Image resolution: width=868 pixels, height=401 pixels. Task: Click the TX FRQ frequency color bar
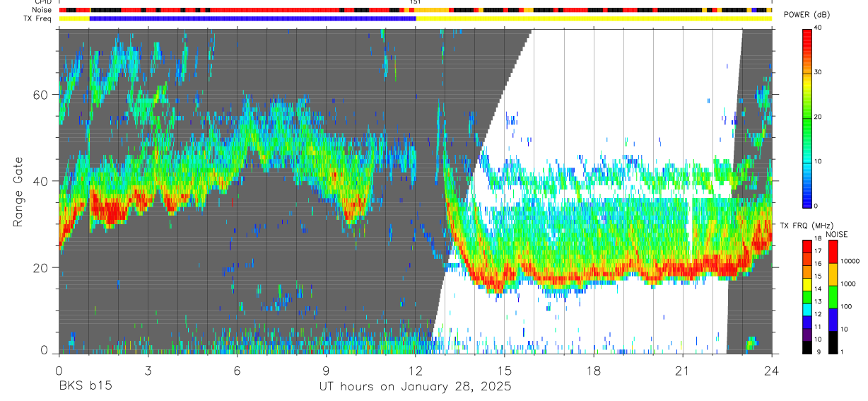click(x=807, y=296)
